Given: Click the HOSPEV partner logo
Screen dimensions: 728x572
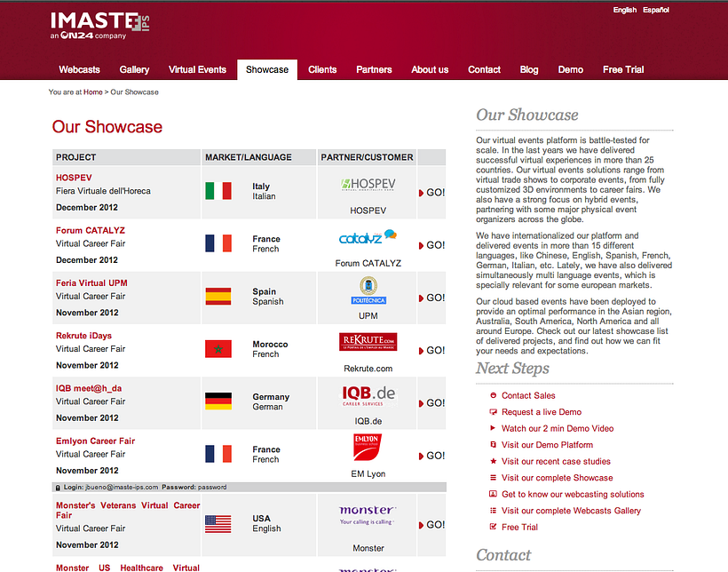Looking at the screenshot, I should pos(368,185).
